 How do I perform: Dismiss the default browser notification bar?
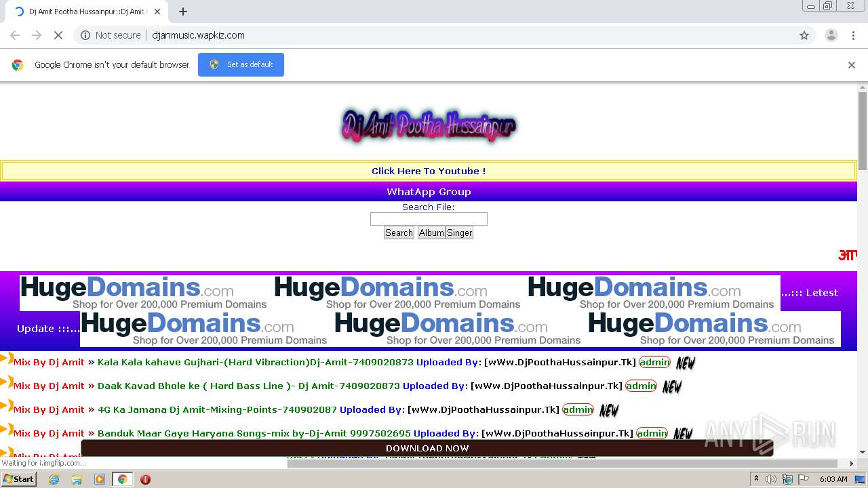[852, 65]
